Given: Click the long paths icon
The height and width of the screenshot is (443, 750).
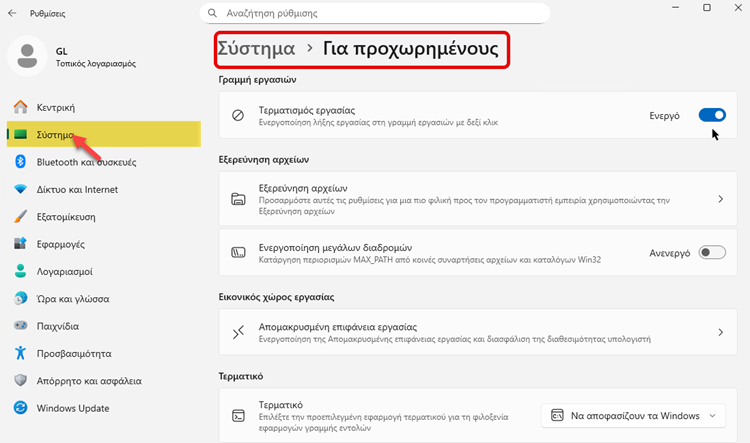Looking at the screenshot, I should 238,253.
